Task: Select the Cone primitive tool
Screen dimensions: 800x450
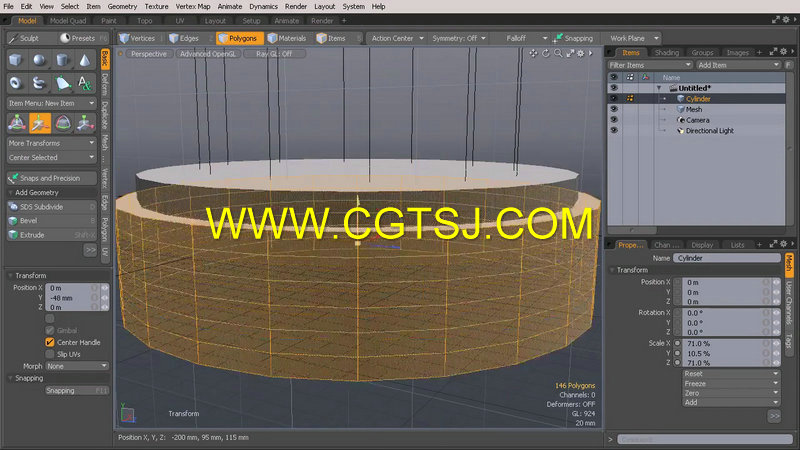Action: (85, 60)
